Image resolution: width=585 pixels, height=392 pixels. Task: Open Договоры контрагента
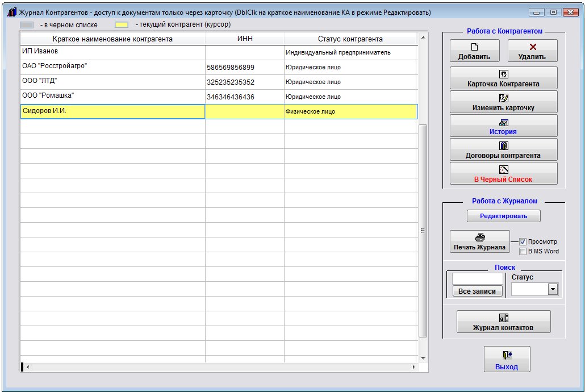[x=503, y=146]
